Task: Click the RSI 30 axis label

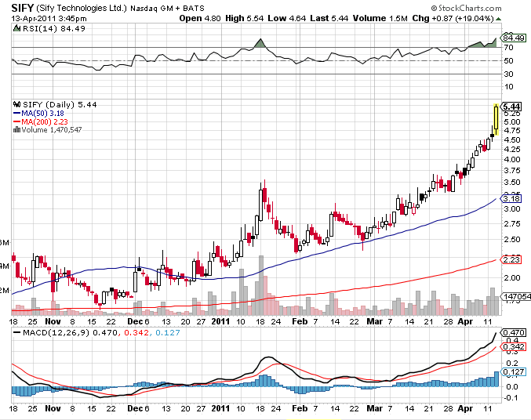Action: pos(509,74)
